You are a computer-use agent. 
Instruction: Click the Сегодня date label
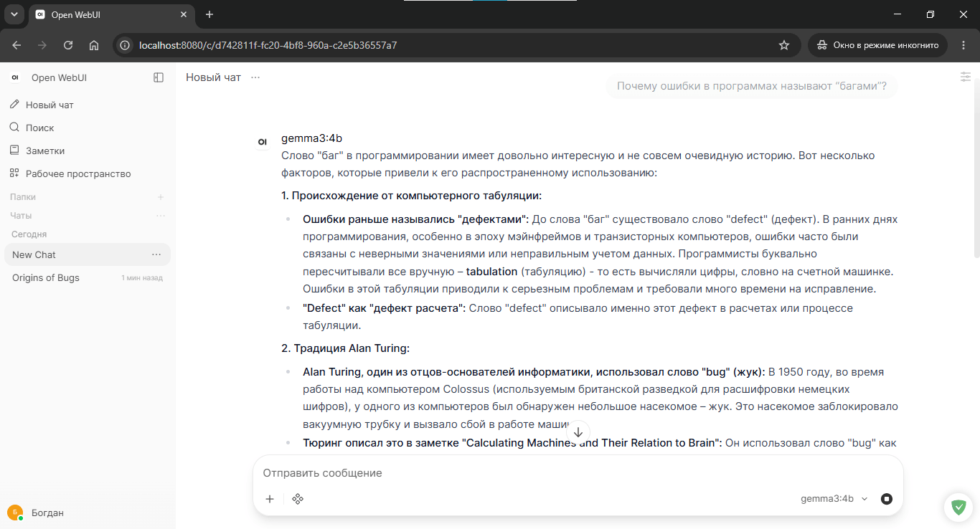click(29, 234)
